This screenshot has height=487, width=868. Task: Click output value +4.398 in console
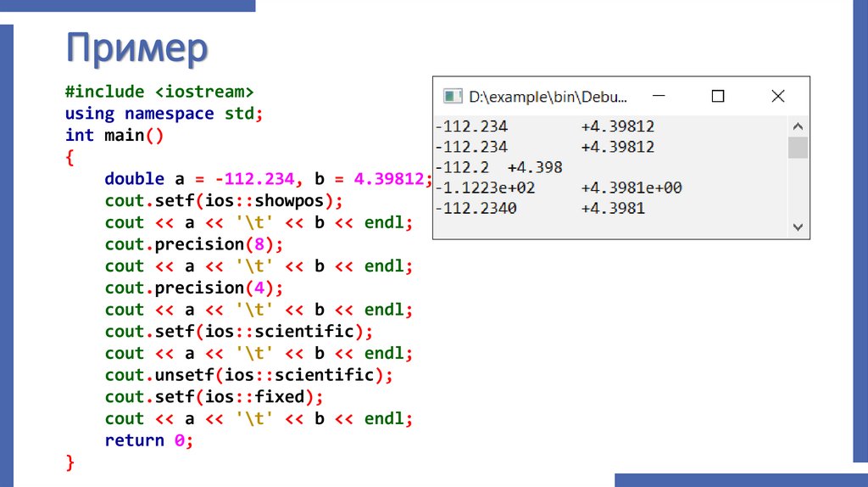click(x=535, y=167)
